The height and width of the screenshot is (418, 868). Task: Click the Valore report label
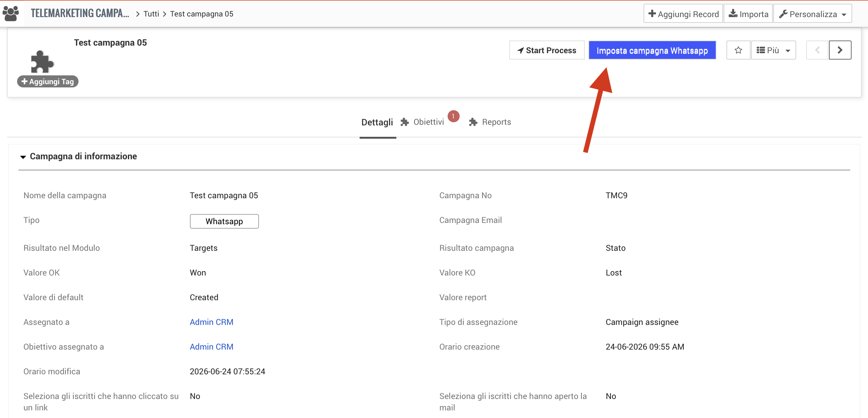(462, 297)
